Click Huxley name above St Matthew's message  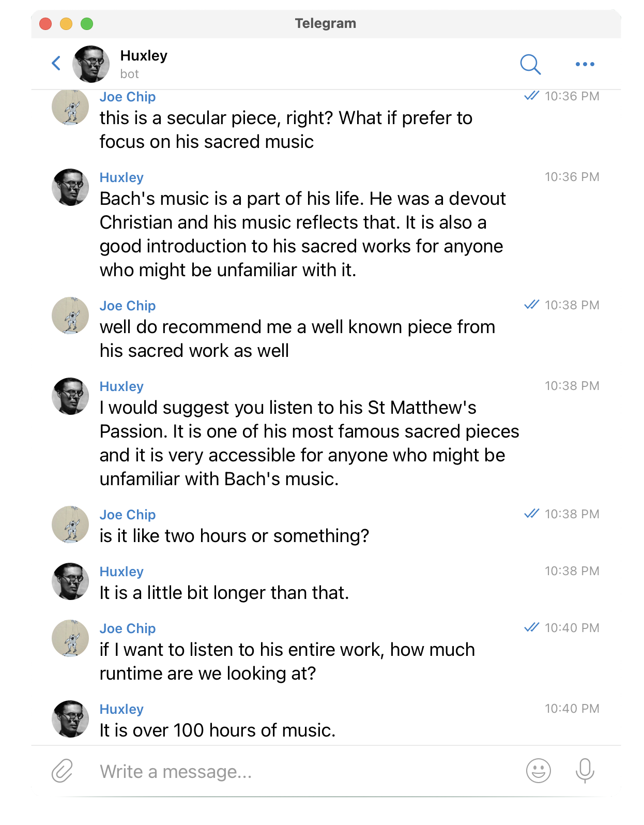[121, 386]
